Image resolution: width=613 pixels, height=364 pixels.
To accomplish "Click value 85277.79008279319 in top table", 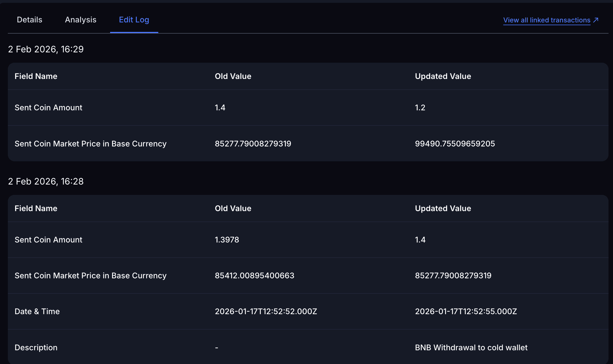I will 253,144.
